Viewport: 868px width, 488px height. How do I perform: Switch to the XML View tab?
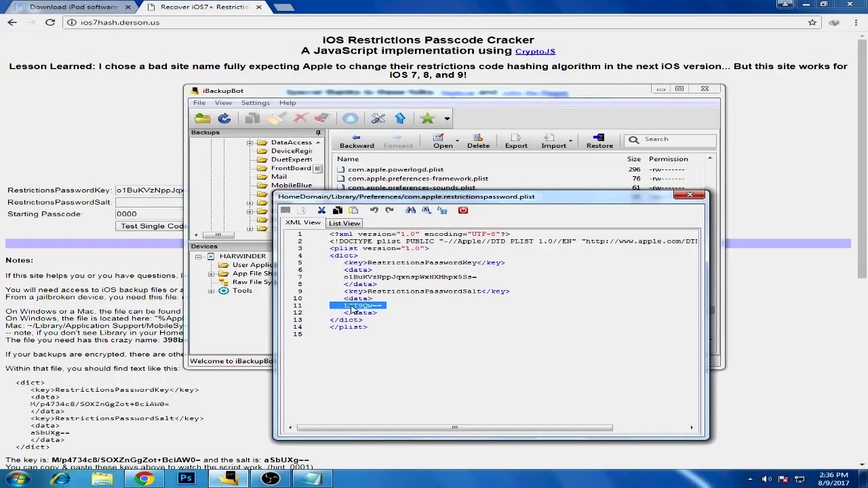tap(303, 223)
